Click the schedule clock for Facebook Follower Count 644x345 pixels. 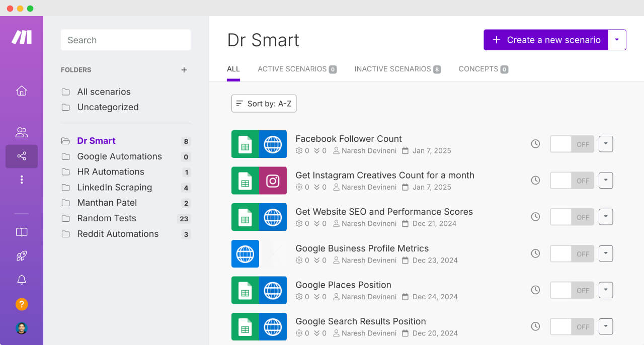[x=535, y=144]
